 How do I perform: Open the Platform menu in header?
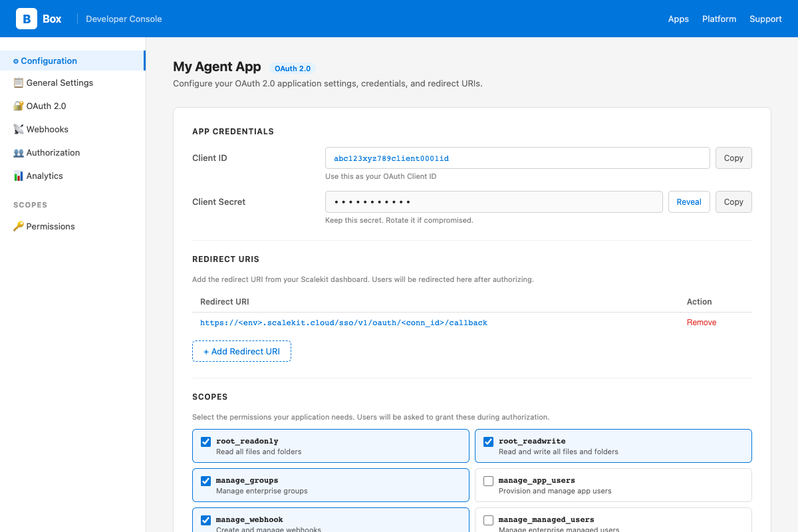719,19
